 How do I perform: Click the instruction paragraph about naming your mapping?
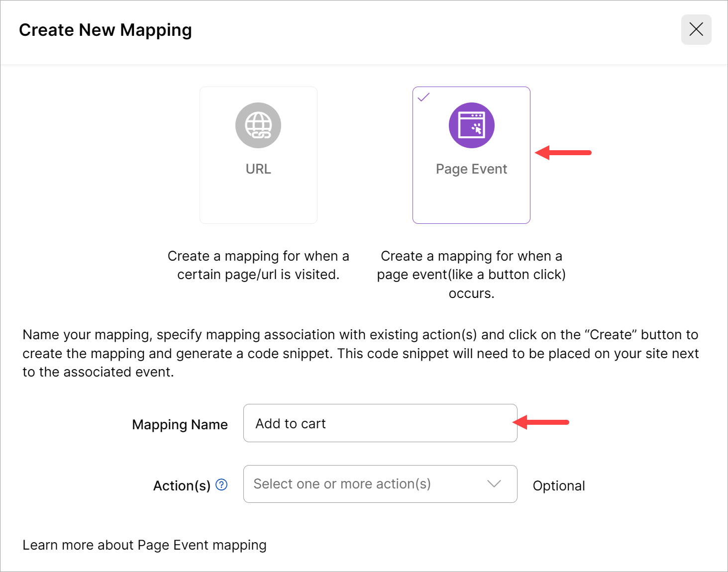tap(360, 353)
